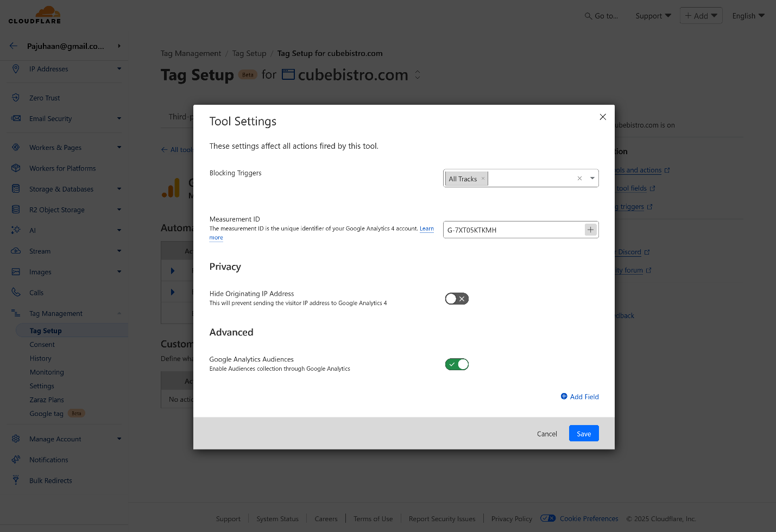Click the Tag Management icon
Viewport: 776px width, 532px height.
point(16,313)
